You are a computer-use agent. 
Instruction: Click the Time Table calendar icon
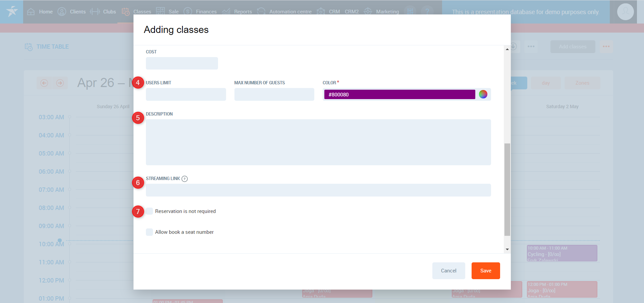click(29, 47)
